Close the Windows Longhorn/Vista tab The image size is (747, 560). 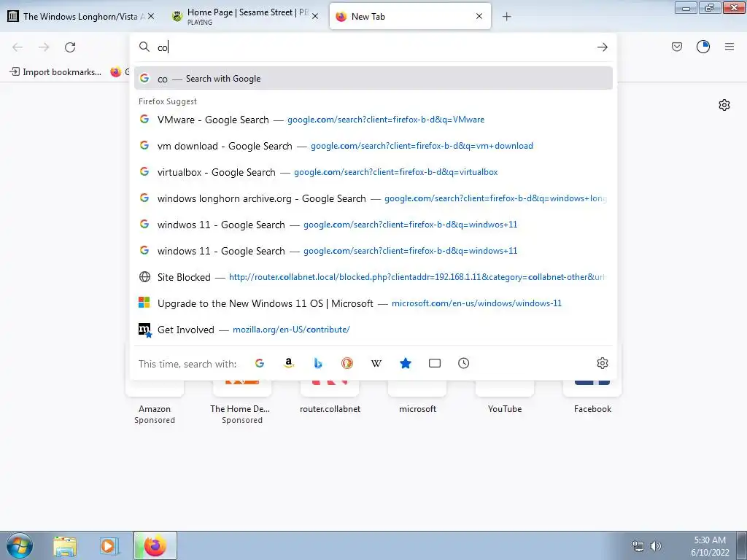pos(151,16)
